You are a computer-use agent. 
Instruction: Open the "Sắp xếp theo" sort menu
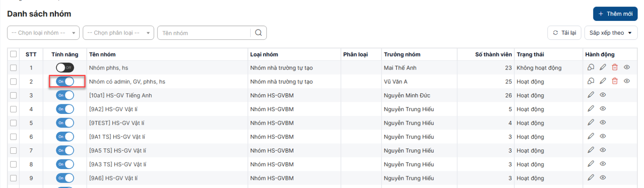pos(610,33)
